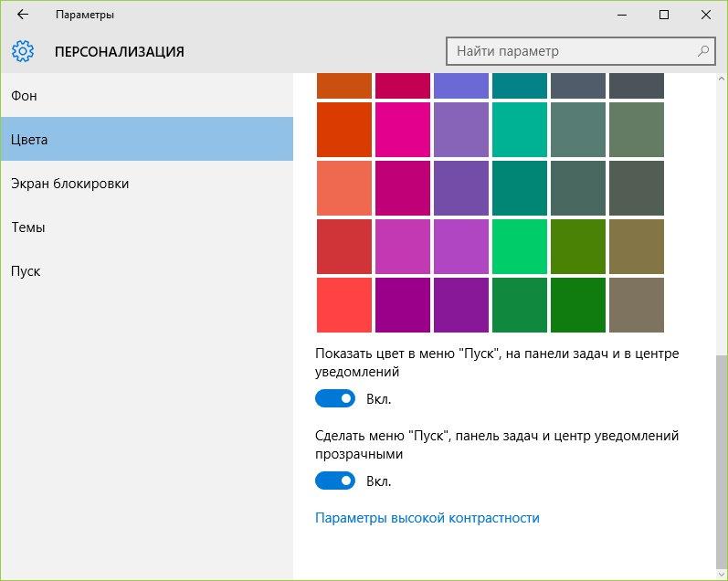Viewport: 728px width, 581px height.
Task: Maximize the Параметры window
Action: pos(664,15)
